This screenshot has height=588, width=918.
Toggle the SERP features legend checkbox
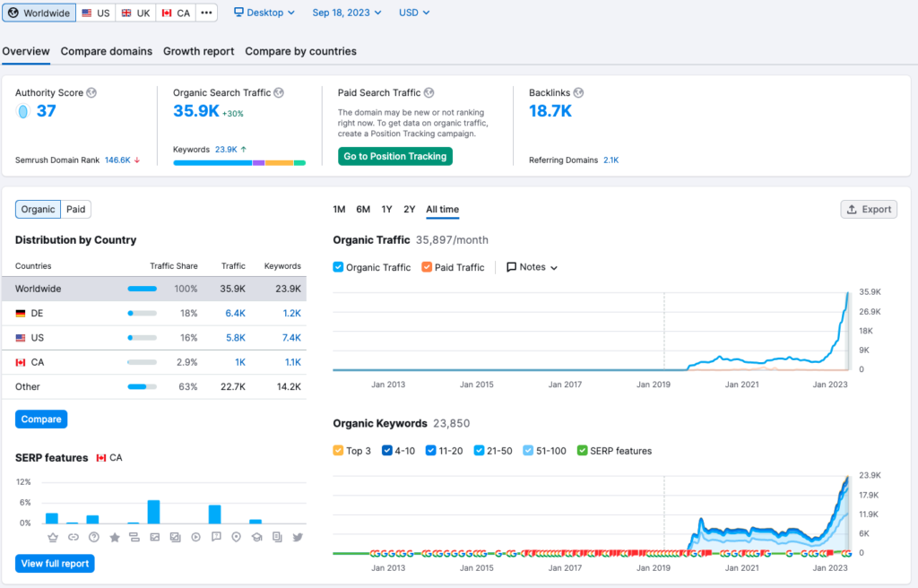point(582,450)
